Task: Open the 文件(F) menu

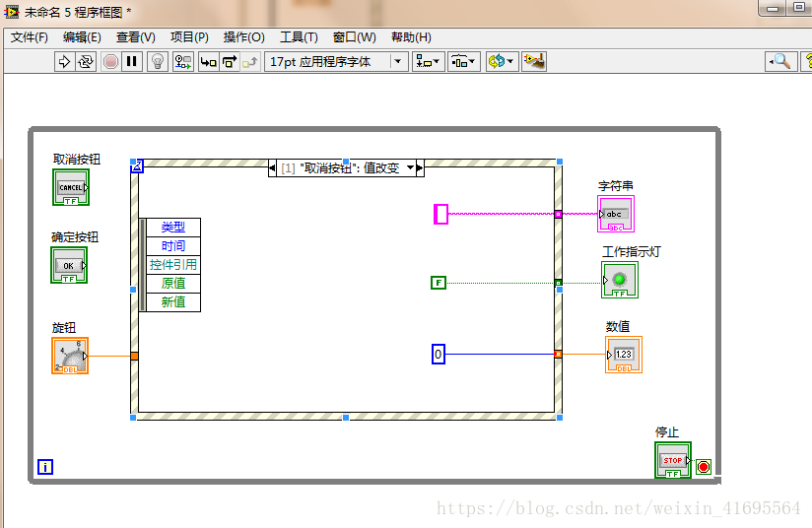Action: pyautogui.click(x=30, y=37)
